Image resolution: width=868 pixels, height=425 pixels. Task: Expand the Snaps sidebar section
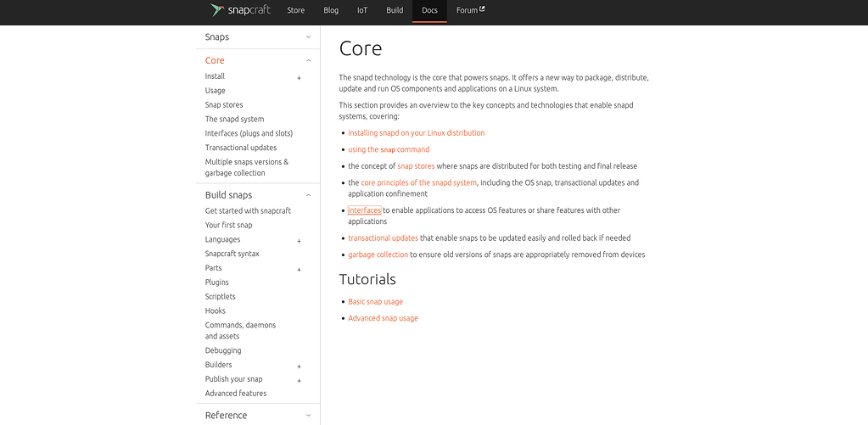308,37
